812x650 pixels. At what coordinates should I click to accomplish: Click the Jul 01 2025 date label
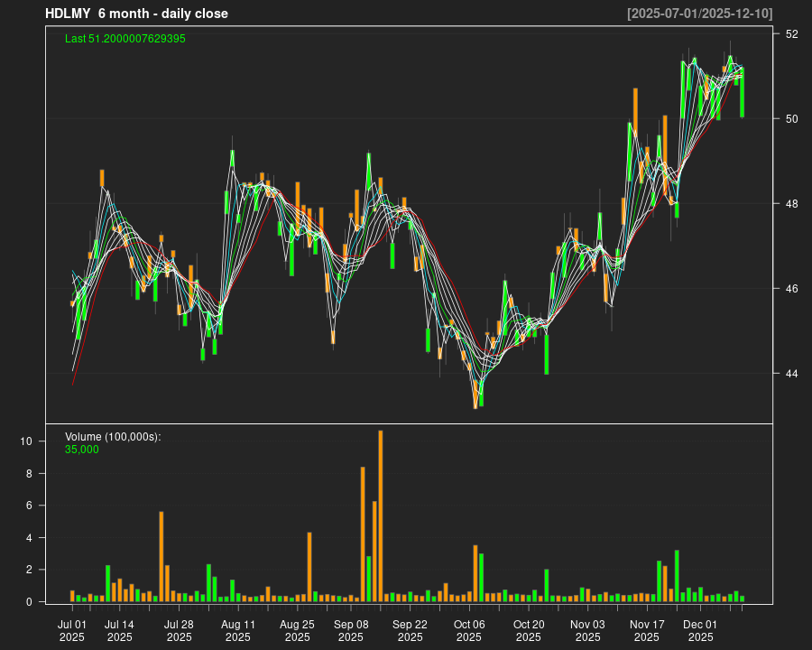pyautogui.click(x=72, y=630)
